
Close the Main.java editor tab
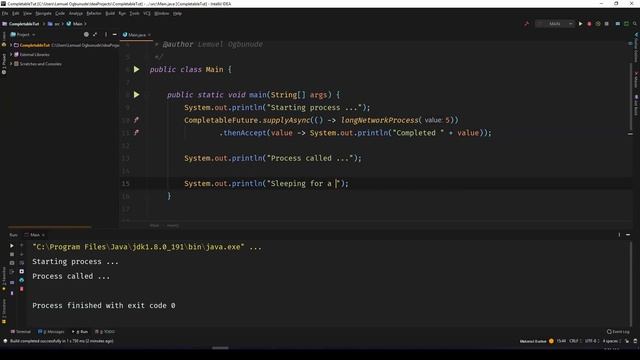click(x=149, y=35)
